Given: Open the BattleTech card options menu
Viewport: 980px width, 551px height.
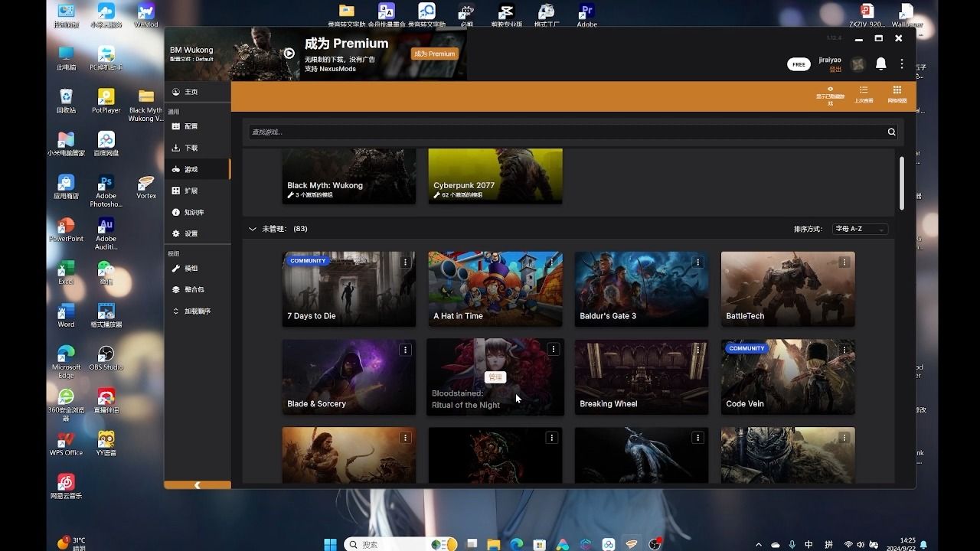Looking at the screenshot, I should coord(844,262).
